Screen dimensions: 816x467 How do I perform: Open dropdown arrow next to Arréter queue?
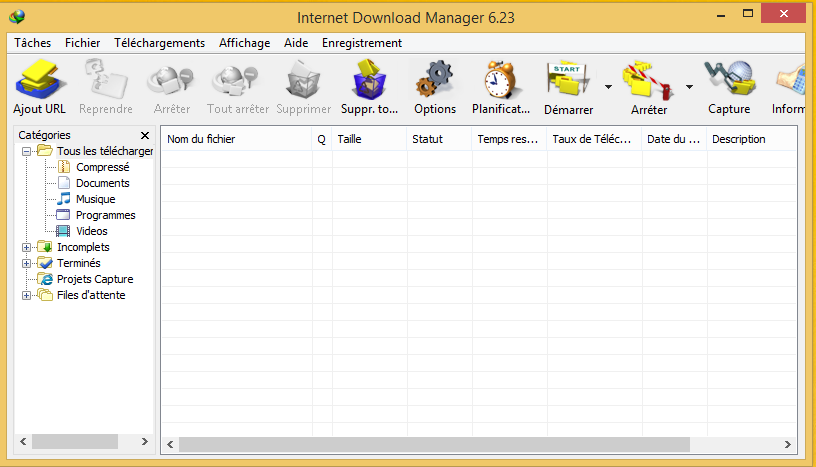[689, 87]
